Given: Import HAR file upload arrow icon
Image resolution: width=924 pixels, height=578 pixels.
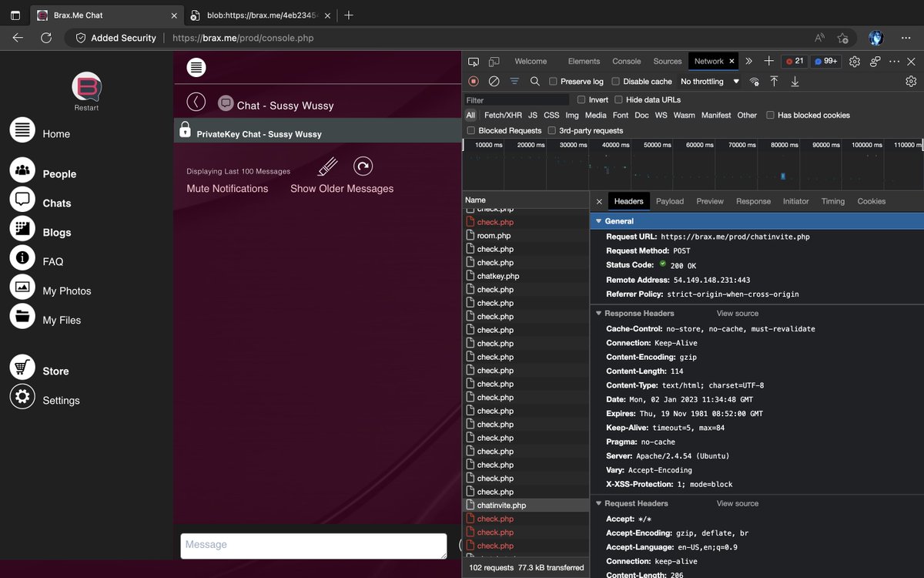Looking at the screenshot, I should click(774, 81).
